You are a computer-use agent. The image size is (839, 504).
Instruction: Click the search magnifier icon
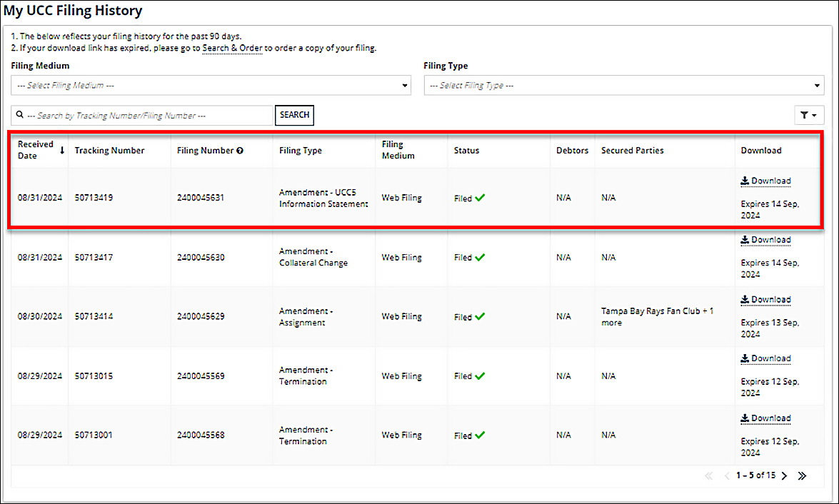point(19,115)
